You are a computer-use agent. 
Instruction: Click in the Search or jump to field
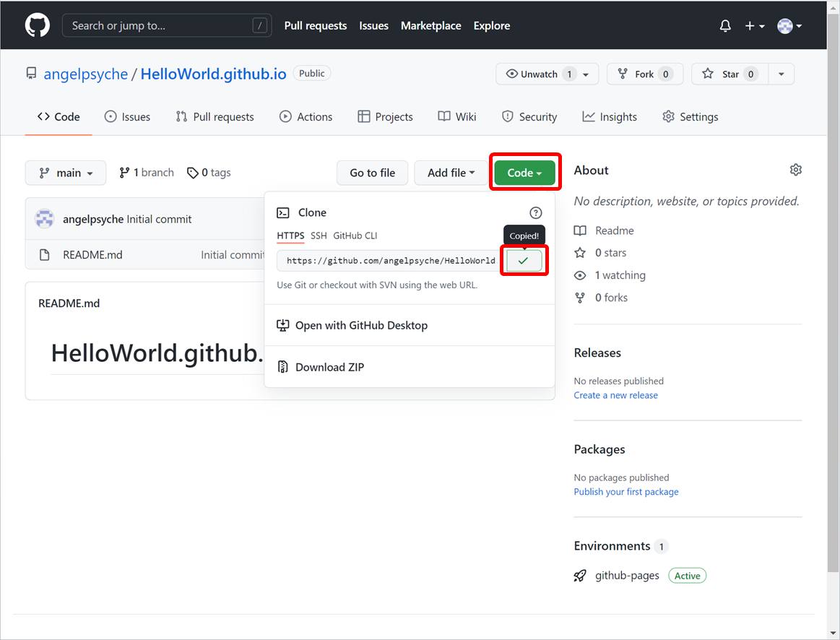pyautogui.click(x=167, y=26)
